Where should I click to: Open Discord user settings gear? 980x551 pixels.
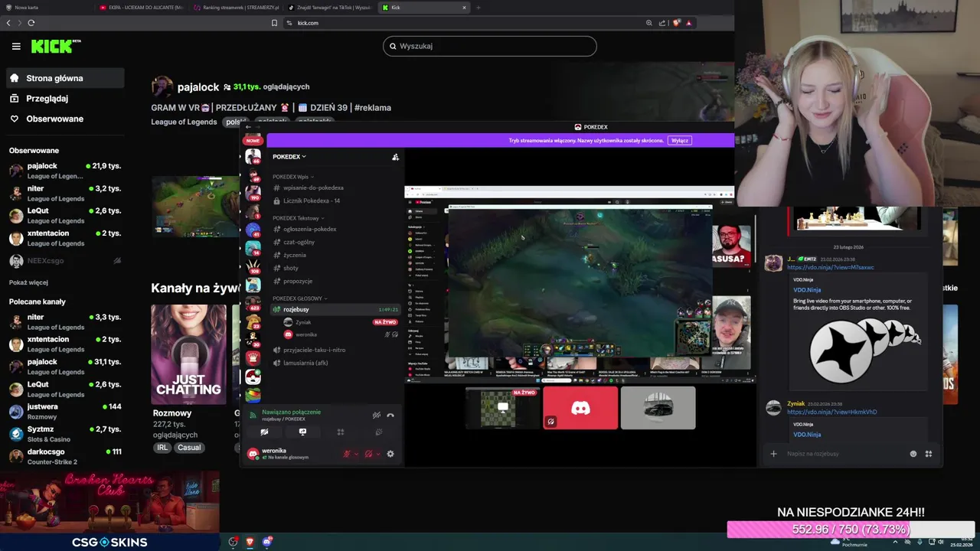pos(390,454)
